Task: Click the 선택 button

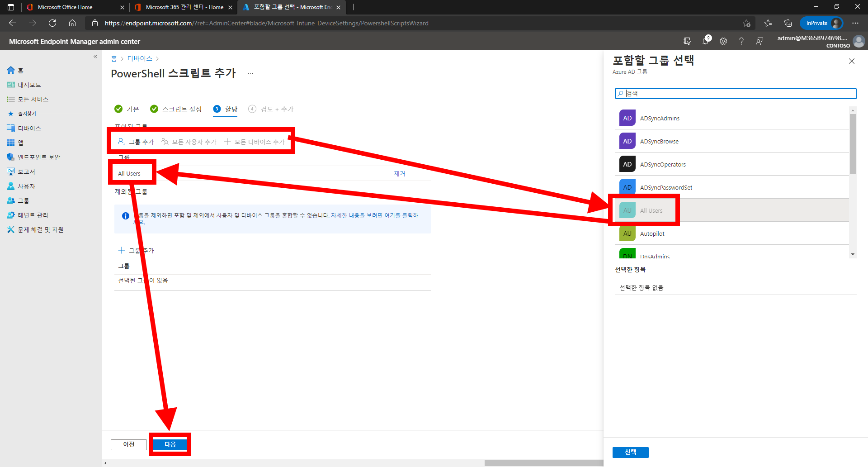Action: tap(631, 452)
